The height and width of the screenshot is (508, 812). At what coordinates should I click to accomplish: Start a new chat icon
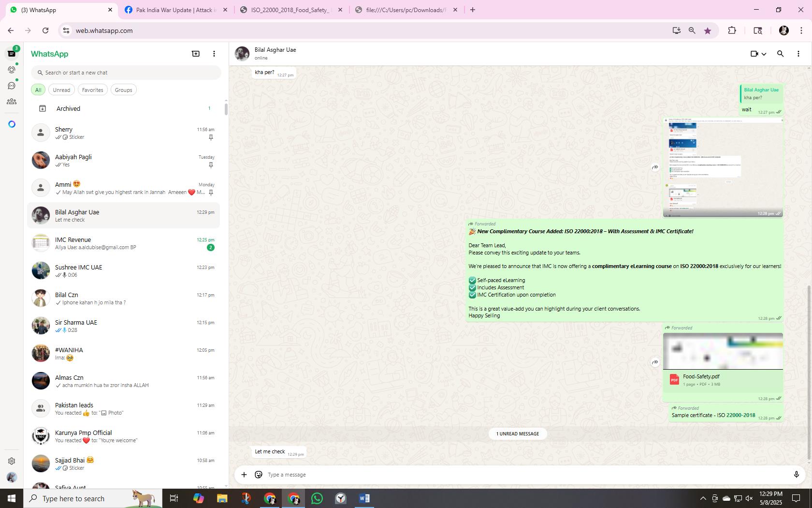[196, 54]
